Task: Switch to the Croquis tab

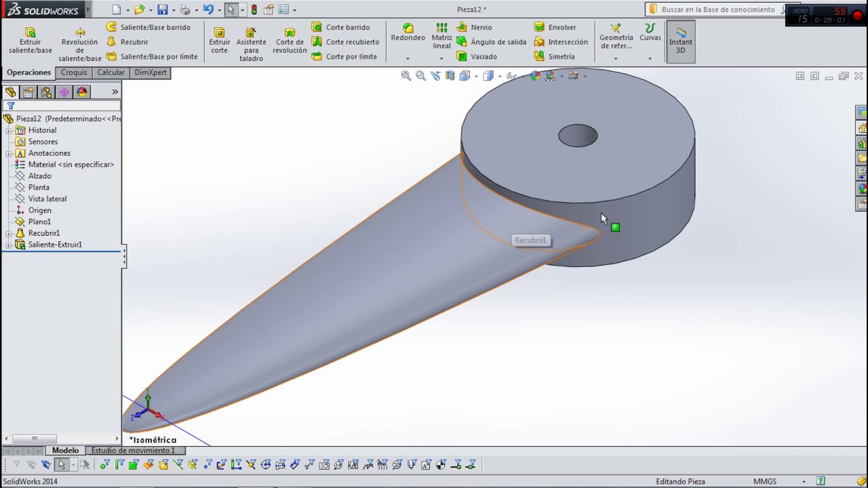Action: [x=74, y=73]
